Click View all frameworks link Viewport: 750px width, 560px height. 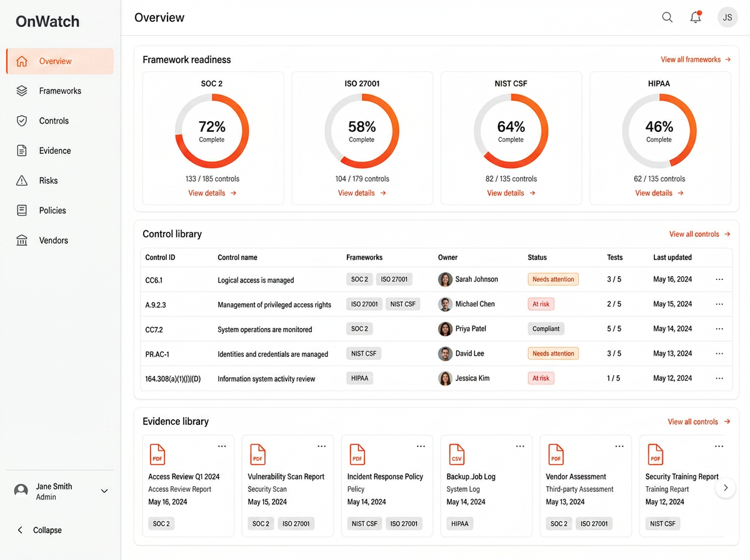click(696, 59)
